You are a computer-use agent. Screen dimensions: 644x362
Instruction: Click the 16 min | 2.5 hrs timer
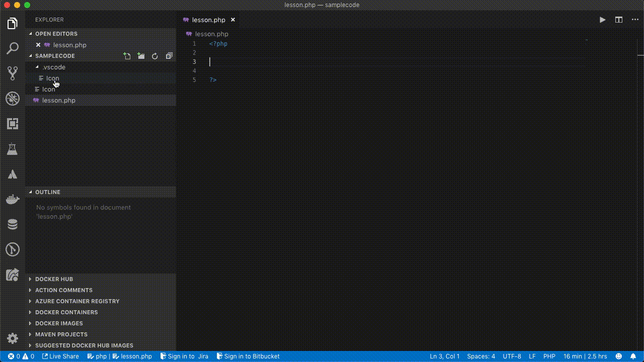585,356
